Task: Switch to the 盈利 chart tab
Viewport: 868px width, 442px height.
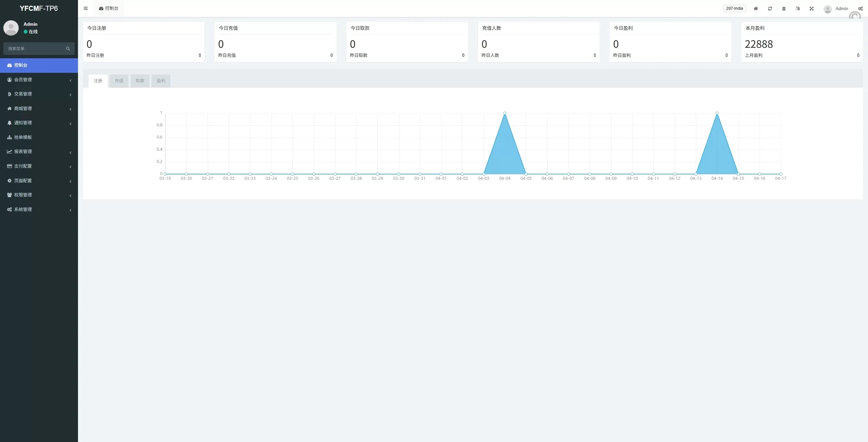Action: [x=161, y=81]
